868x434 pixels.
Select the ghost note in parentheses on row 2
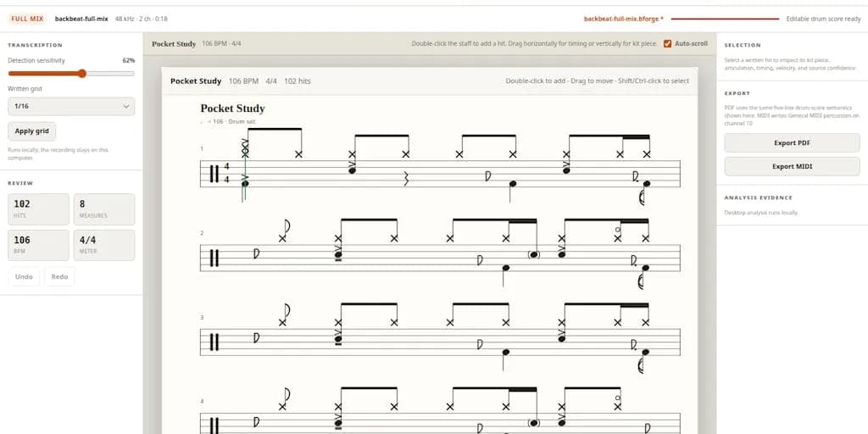tap(534, 254)
